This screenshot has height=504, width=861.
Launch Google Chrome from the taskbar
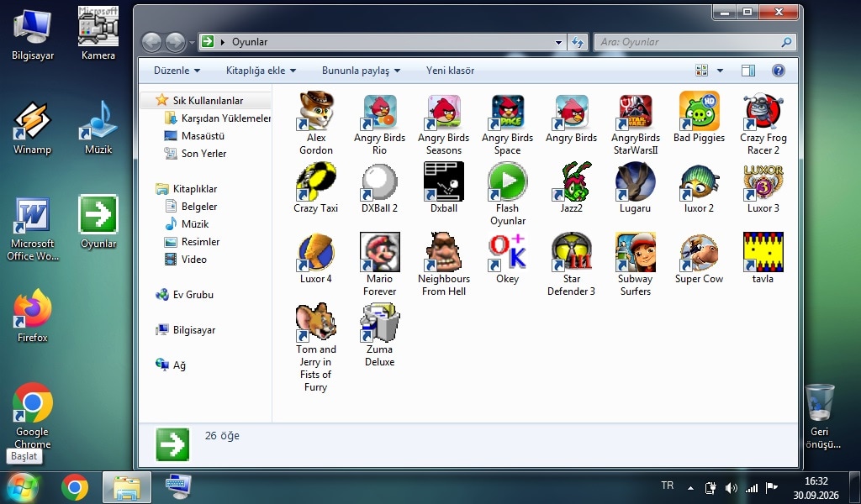tap(75, 487)
